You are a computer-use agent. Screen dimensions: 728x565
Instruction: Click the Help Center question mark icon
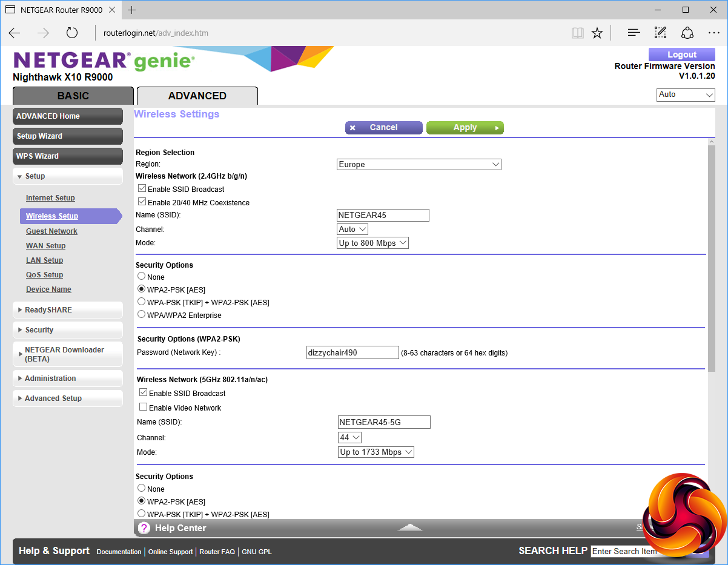(x=144, y=528)
